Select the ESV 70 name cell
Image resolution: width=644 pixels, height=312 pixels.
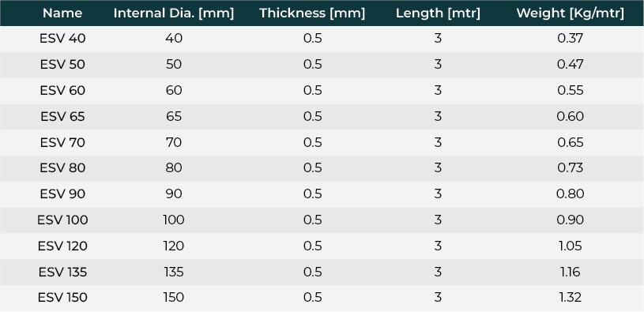point(62,142)
